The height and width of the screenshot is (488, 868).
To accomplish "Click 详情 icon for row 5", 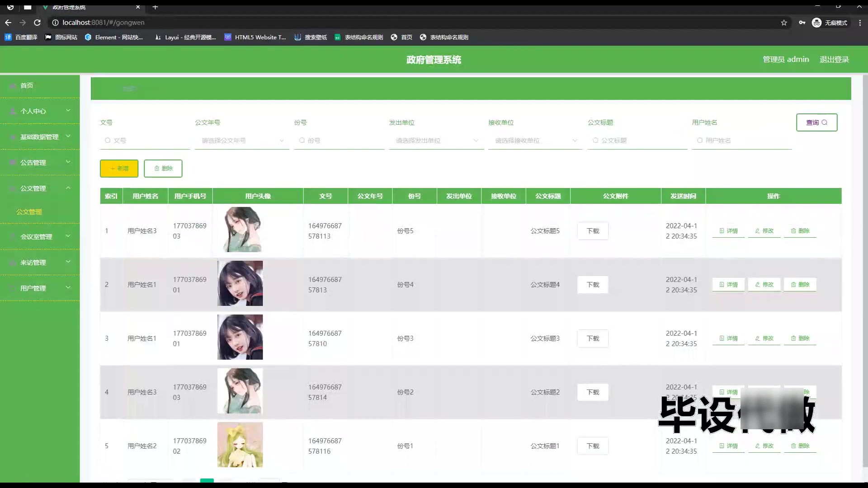I will click(x=728, y=446).
